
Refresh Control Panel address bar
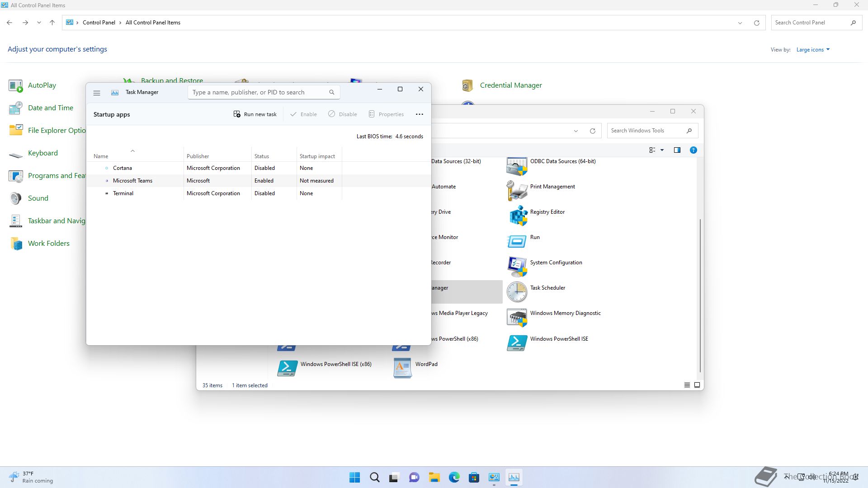[x=756, y=23]
